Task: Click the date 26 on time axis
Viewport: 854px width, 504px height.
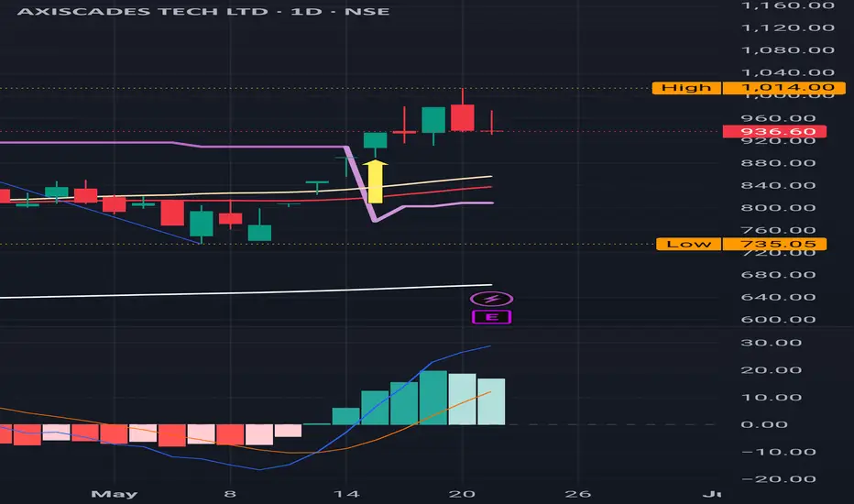Action: point(578,494)
